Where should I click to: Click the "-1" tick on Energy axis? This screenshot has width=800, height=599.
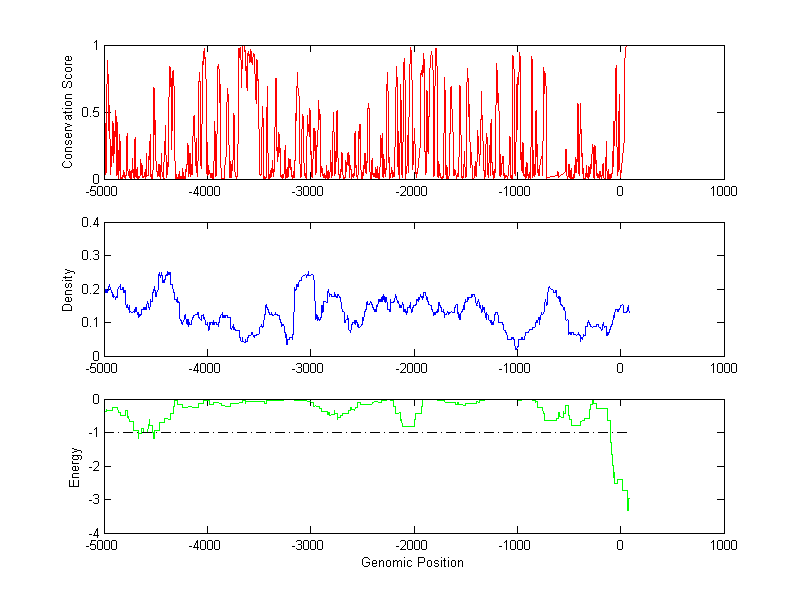[92, 433]
